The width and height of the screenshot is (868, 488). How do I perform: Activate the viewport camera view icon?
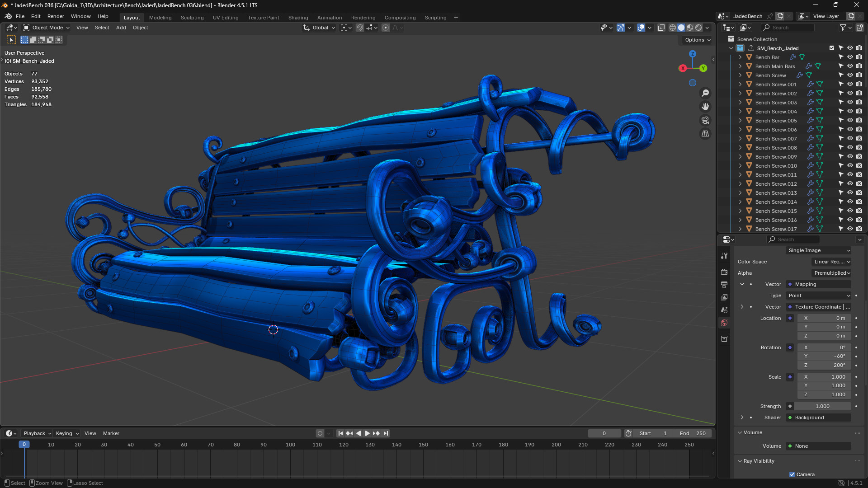click(x=705, y=120)
